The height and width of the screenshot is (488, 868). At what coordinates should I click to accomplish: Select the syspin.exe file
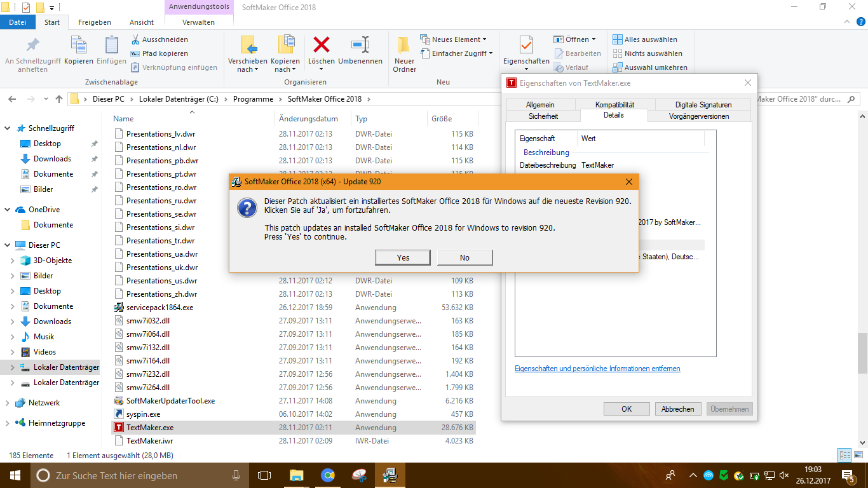click(x=143, y=414)
